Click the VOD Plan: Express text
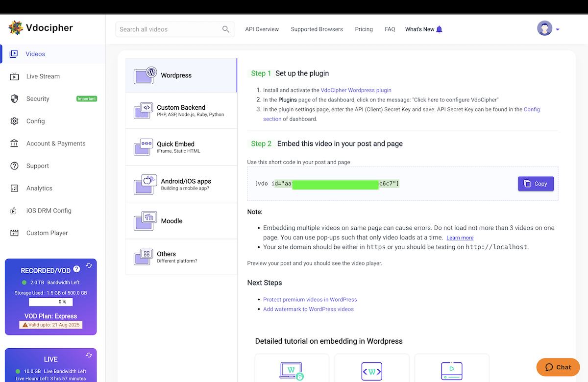 point(51,316)
